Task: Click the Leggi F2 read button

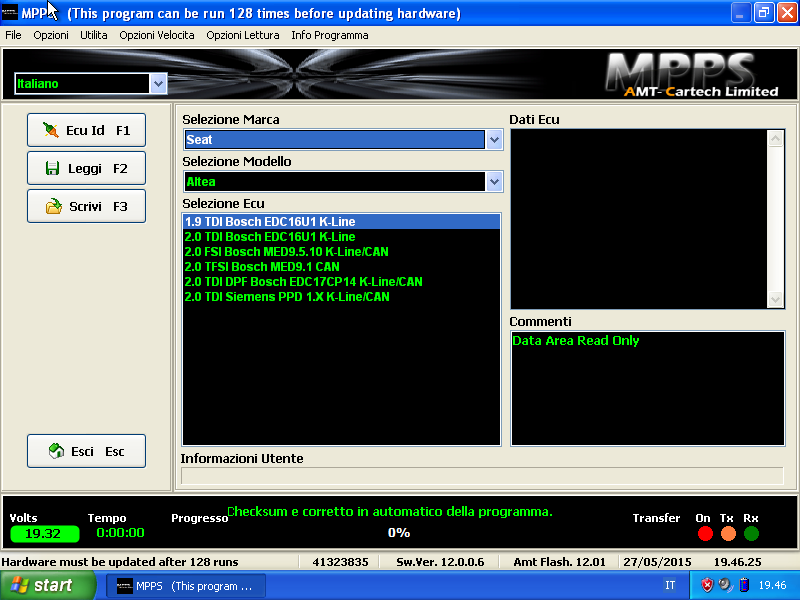Action: [x=86, y=168]
